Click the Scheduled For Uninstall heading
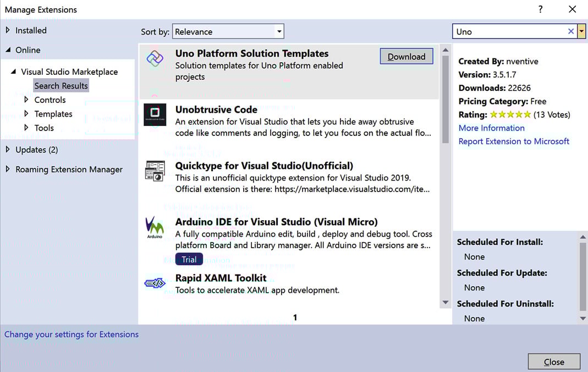588x372 pixels. click(505, 303)
